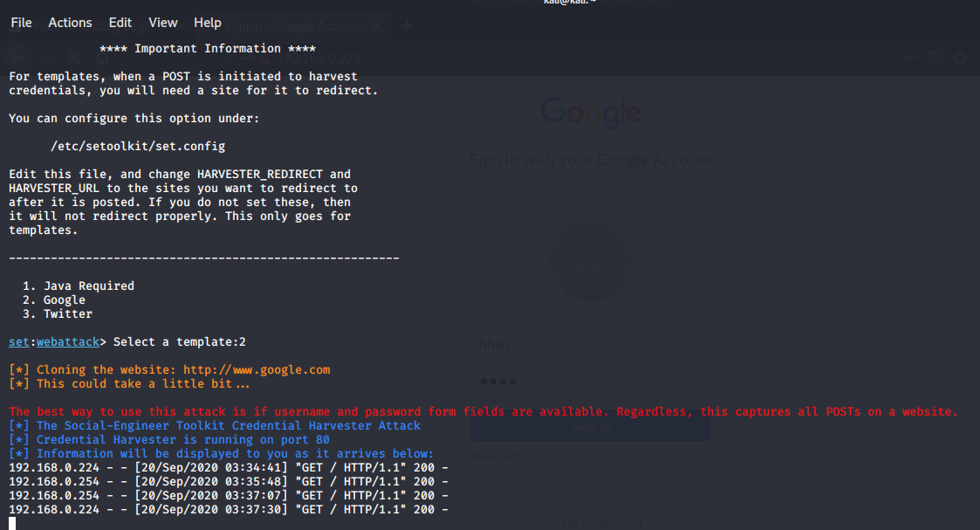Screen dimensions: 980x530
Task: Open the page actions ellipsis icon
Action: point(911,58)
